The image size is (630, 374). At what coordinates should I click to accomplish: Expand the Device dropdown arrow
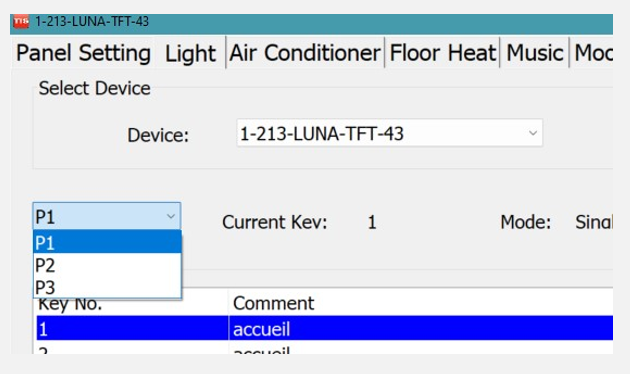[533, 133]
